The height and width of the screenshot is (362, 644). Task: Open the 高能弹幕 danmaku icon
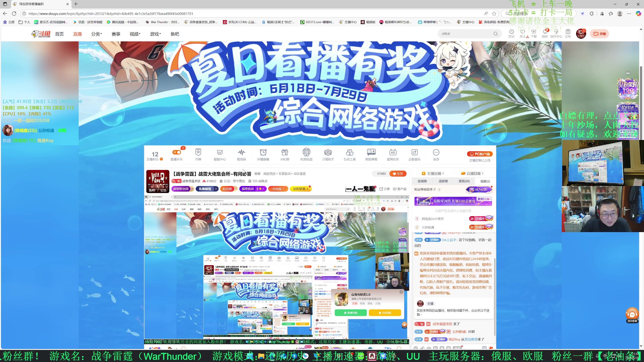pyautogui.click(x=371, y=154)
